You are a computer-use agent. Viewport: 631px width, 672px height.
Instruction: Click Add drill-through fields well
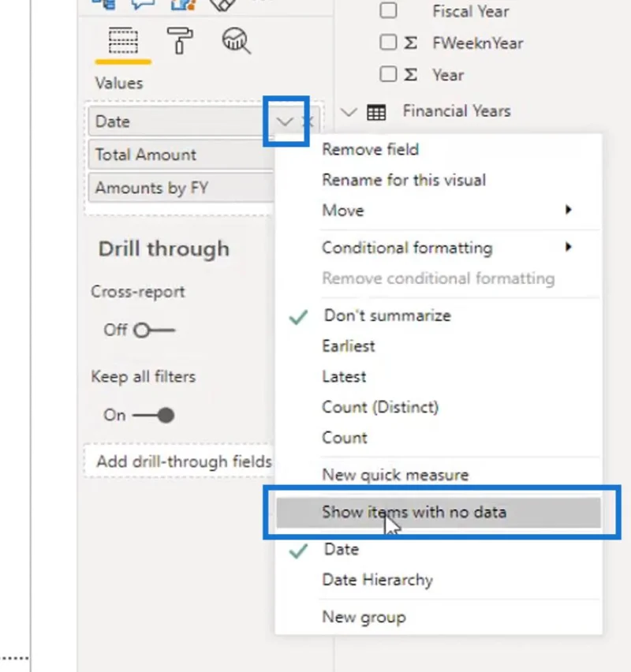click(179, 461)
